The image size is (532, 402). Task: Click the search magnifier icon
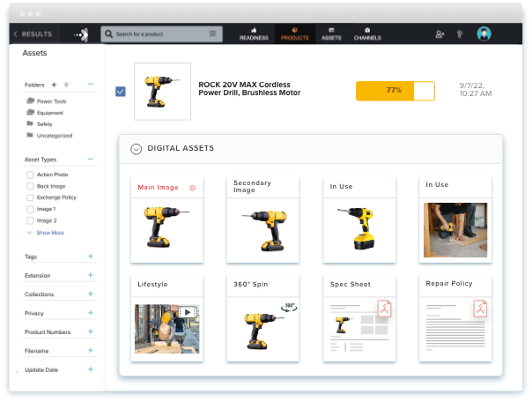[108, 34]
